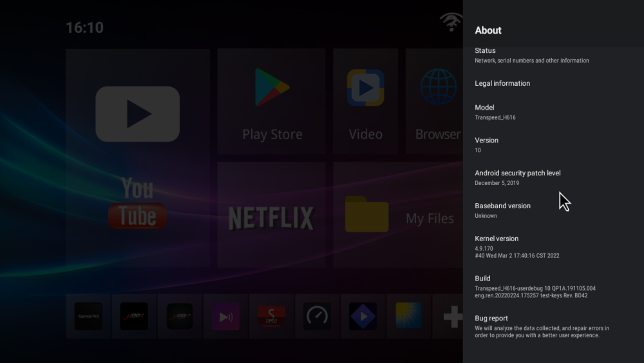Open the sun weather app shortcut
The width and height of the screenshot is (644, 363).
409,316
